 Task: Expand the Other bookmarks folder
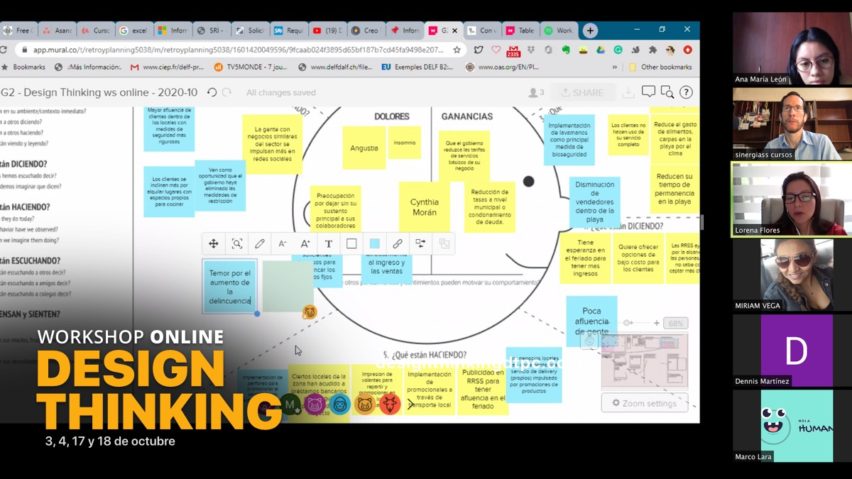[660, 67]
